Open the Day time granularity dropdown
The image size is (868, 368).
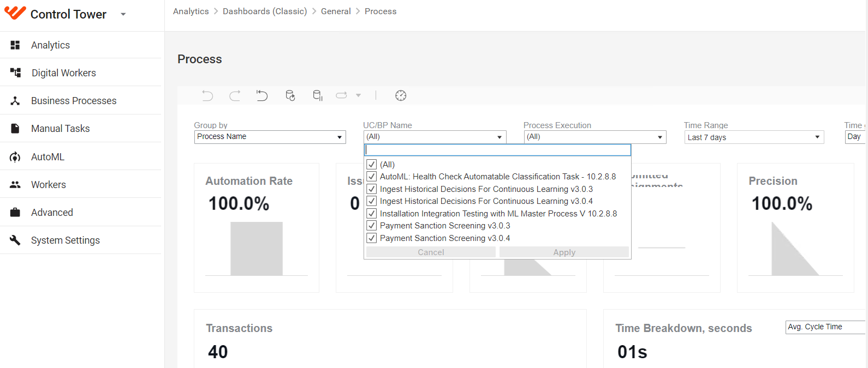[x=856, y=137]
